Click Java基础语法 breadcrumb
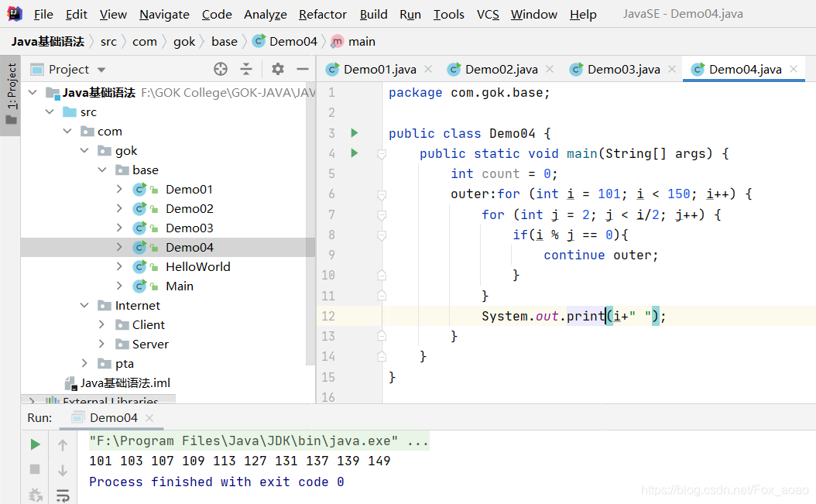816x504 pixels. click(48, 42)
